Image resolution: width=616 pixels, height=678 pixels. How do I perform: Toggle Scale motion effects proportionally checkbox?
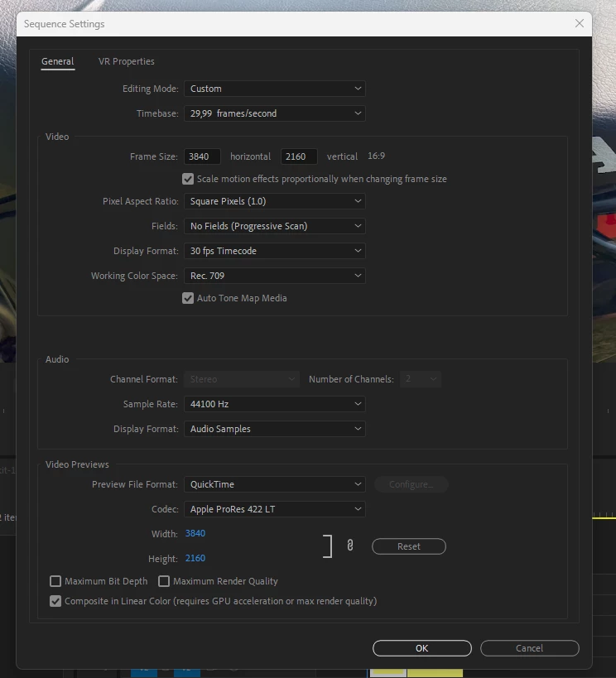(188, 179)
